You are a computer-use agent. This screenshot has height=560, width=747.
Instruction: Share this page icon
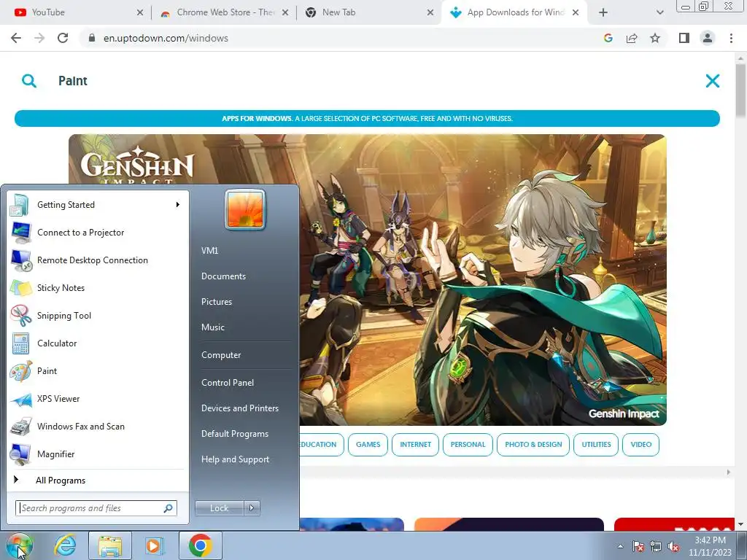click(x=632, y=38)
